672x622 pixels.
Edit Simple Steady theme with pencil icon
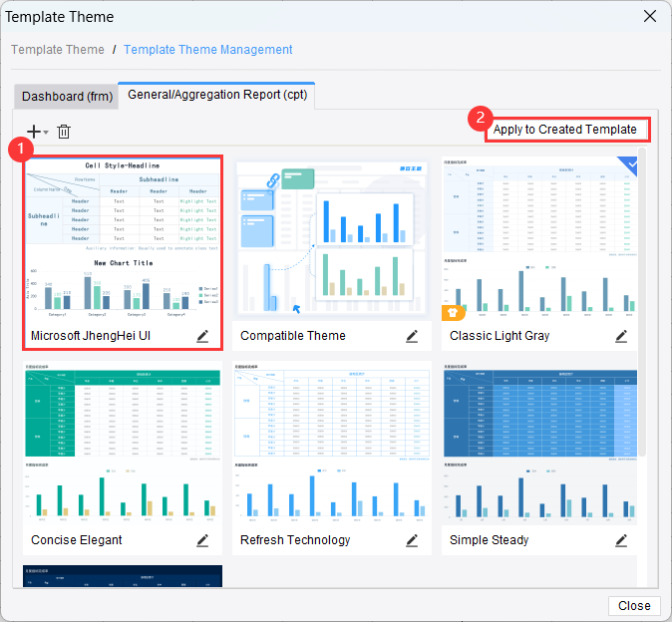coord(621,540)
